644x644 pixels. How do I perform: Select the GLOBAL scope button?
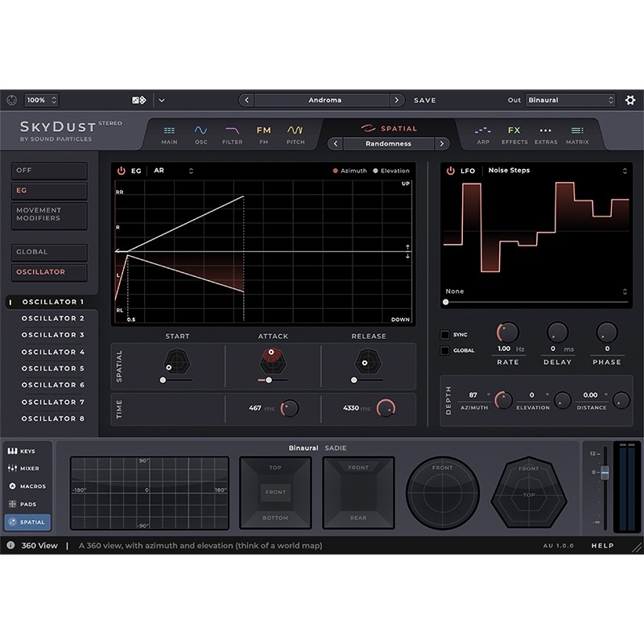point(49,252)
